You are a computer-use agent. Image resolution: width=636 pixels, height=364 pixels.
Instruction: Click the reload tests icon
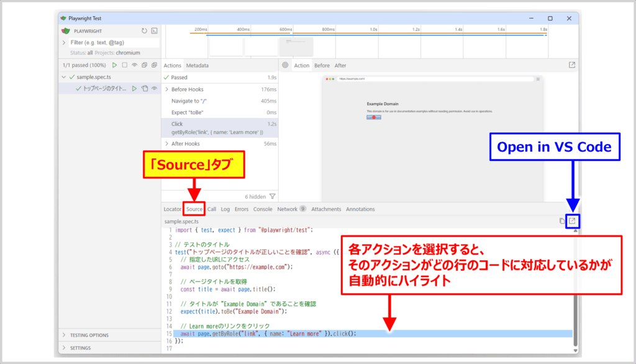(144, 30)
